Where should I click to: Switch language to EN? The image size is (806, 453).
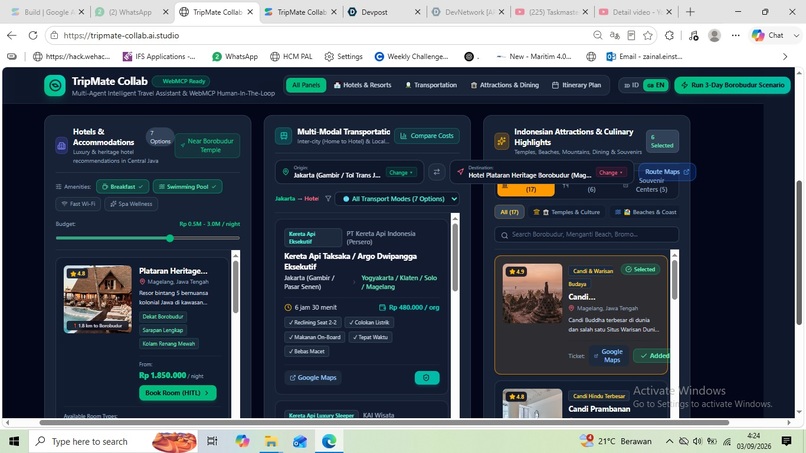(x=655, y=85)
